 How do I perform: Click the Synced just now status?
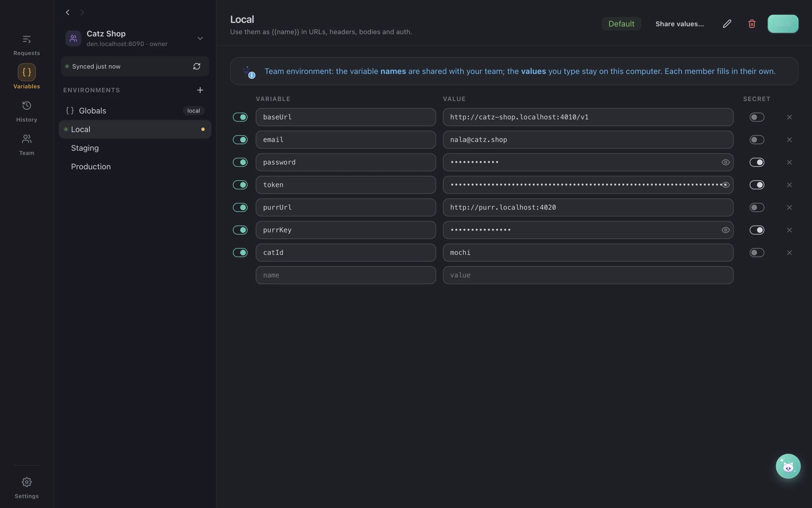click(x=96, y=66)
